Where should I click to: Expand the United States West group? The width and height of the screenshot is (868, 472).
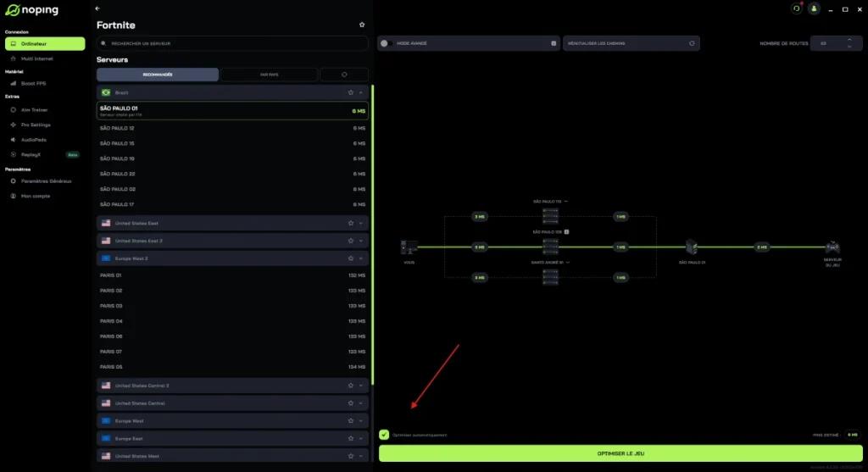(361, 456)
